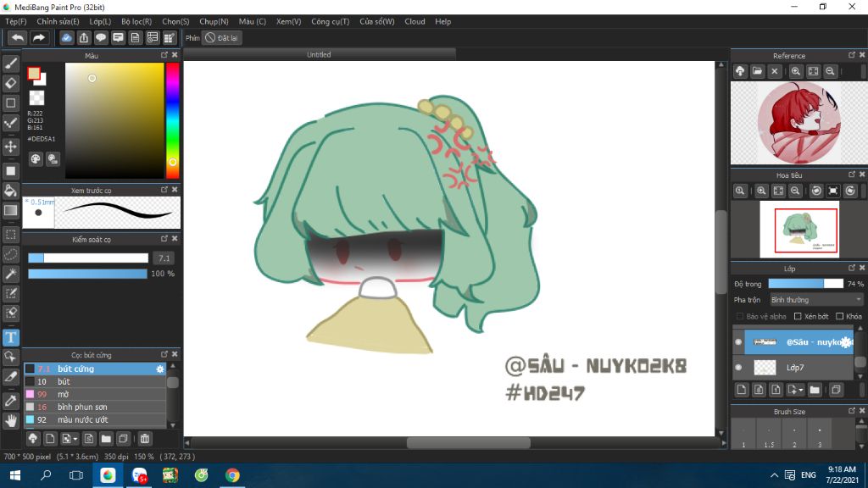Screen dimensions: 868x488
Task: Select the Move tool
Action: coord(10,147)
